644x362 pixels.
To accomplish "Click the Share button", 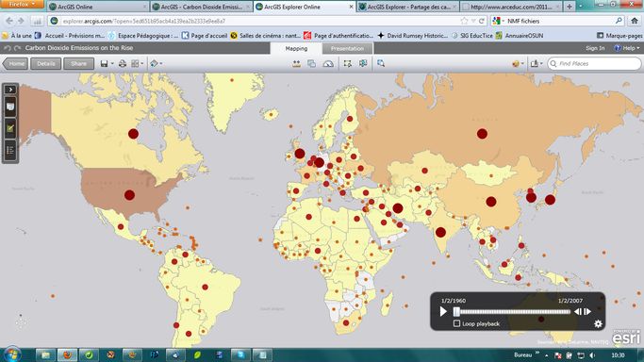I will (78, 63).
